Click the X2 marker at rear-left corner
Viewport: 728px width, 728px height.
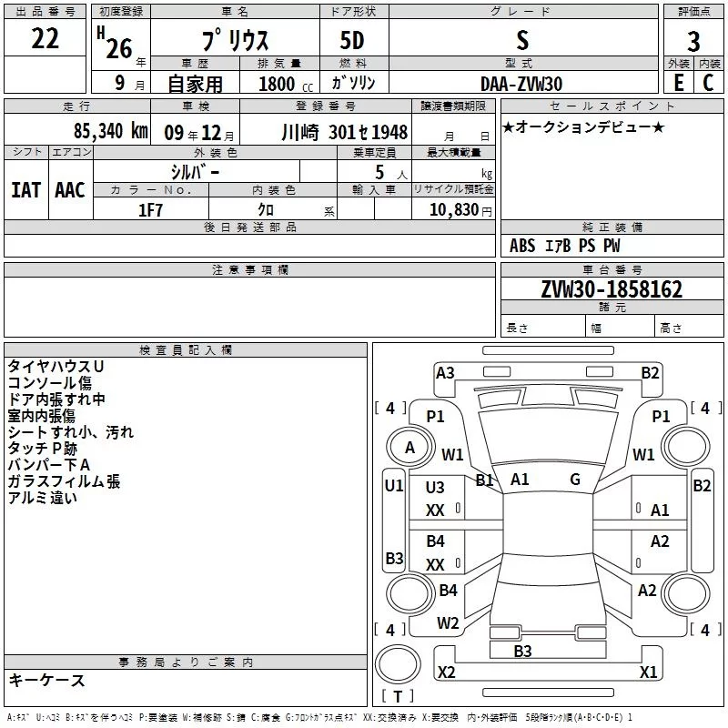tap(447, 672)
